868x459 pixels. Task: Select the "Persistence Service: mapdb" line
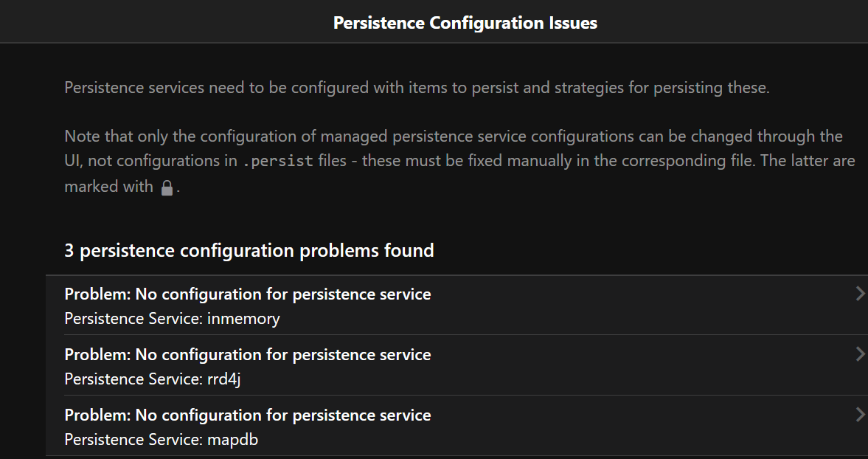click(162, 440)
